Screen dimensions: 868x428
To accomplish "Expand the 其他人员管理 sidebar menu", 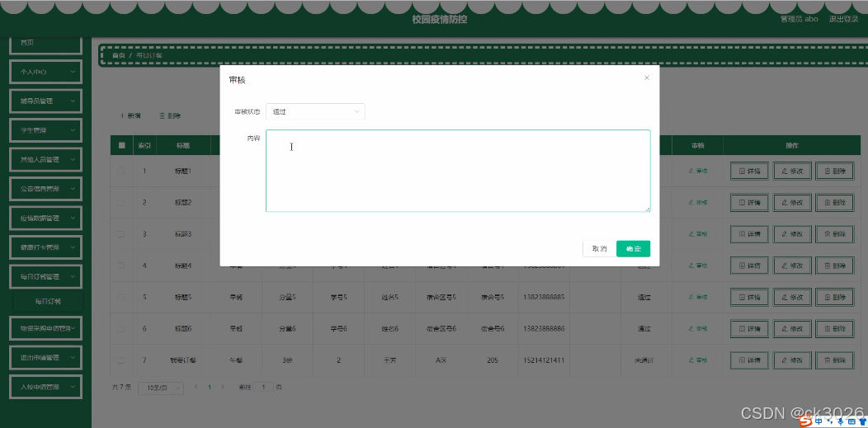I will pos(45,160).
